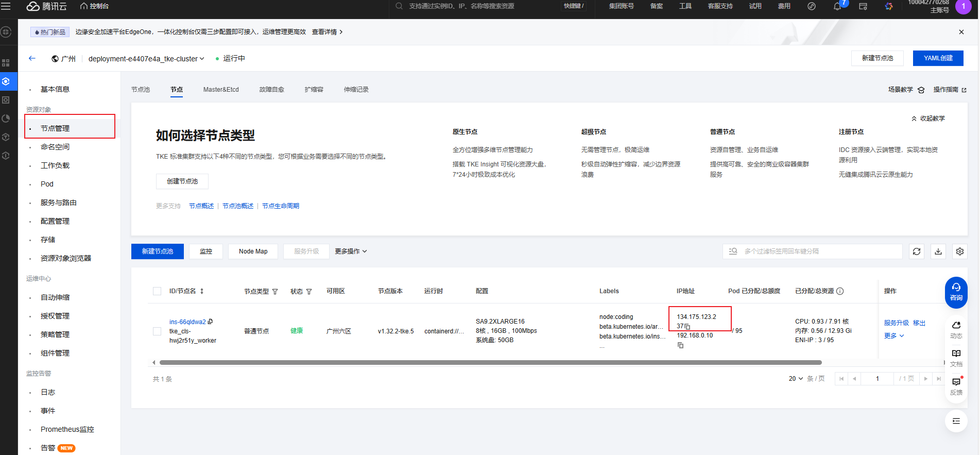Click the refresh node list icon
980x455 pixels.
(917, 251)
